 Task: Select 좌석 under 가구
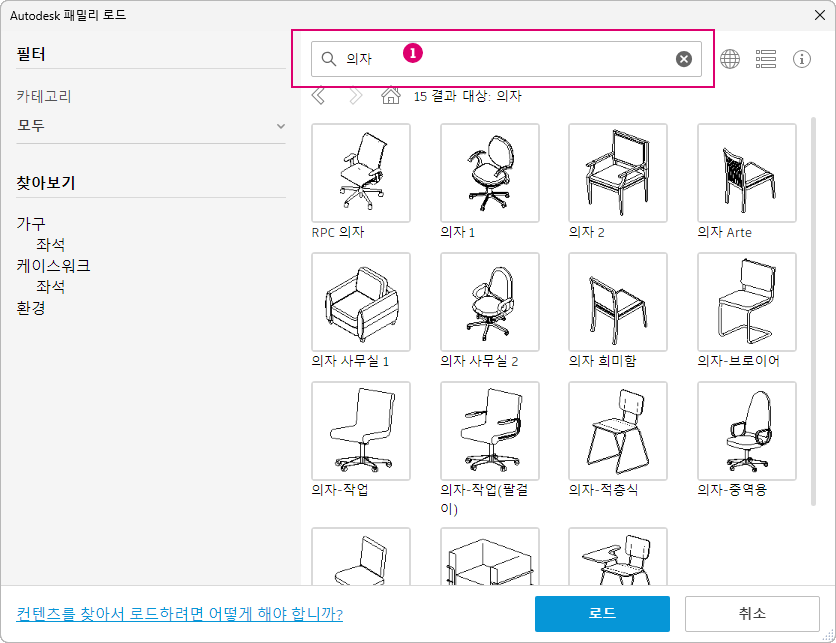51,245
